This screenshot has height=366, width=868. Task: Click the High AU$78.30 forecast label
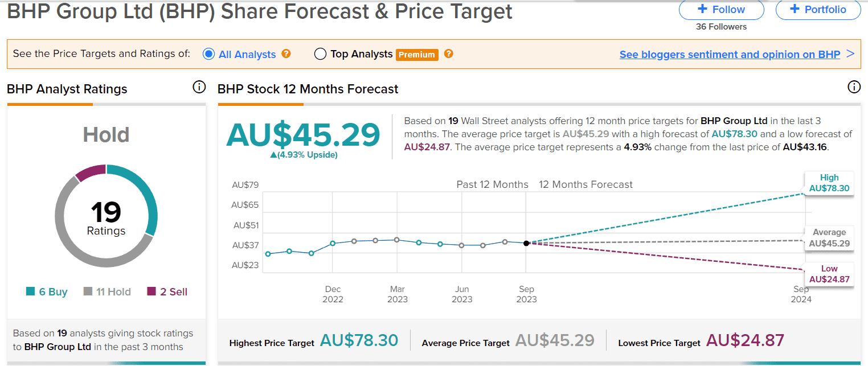coord(829,183)
